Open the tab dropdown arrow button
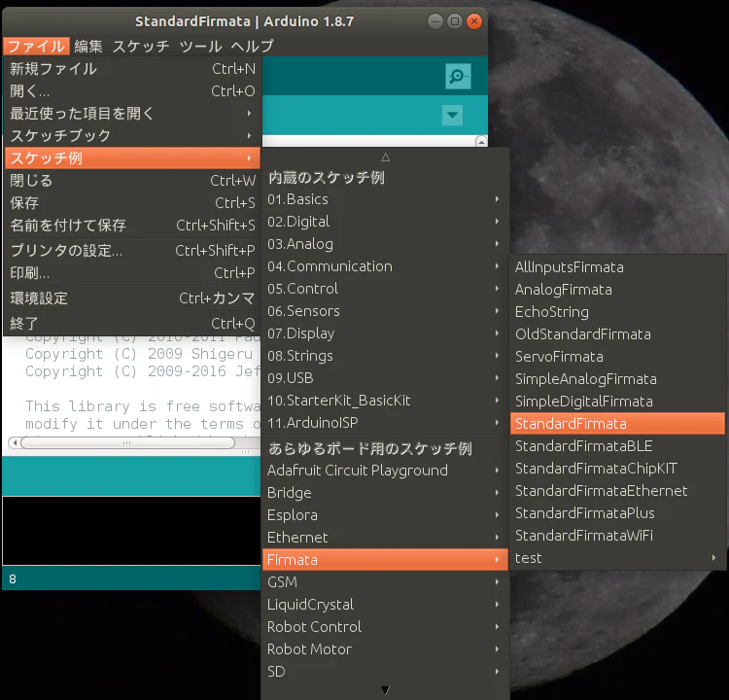Viewport: 729px width, 700px height. (x=452, y=115)
